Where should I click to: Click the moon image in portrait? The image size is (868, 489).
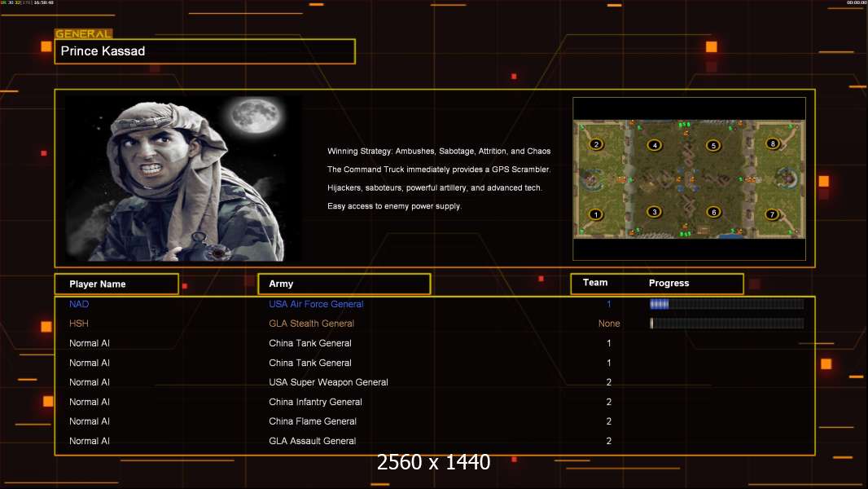255,115
